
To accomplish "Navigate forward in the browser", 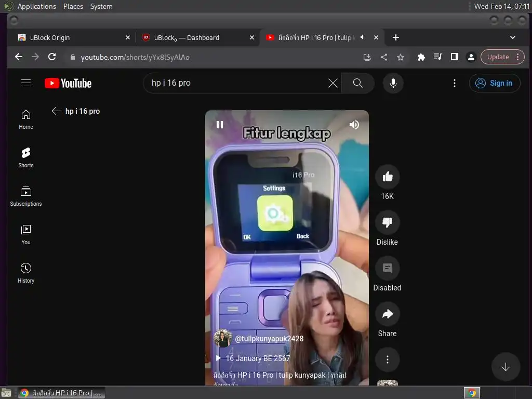I will click(35, 57).
